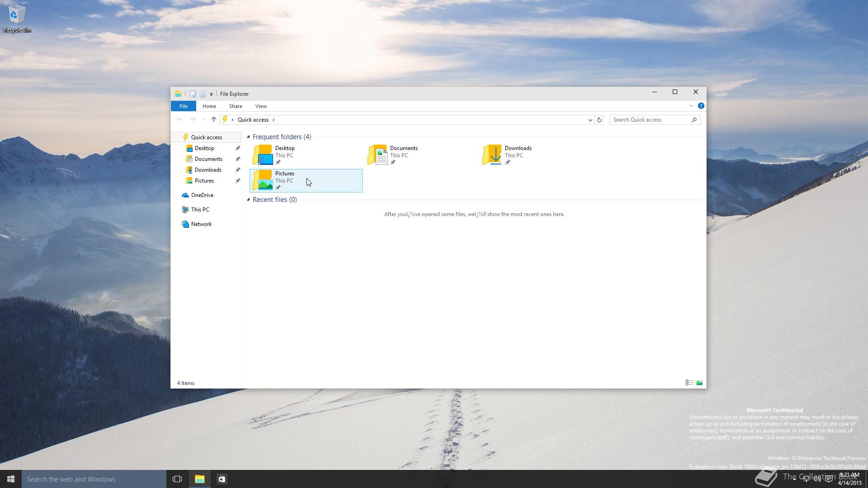868x488 pixels.
Task: Switch to details view icon
Action: (x=689, y=383)
